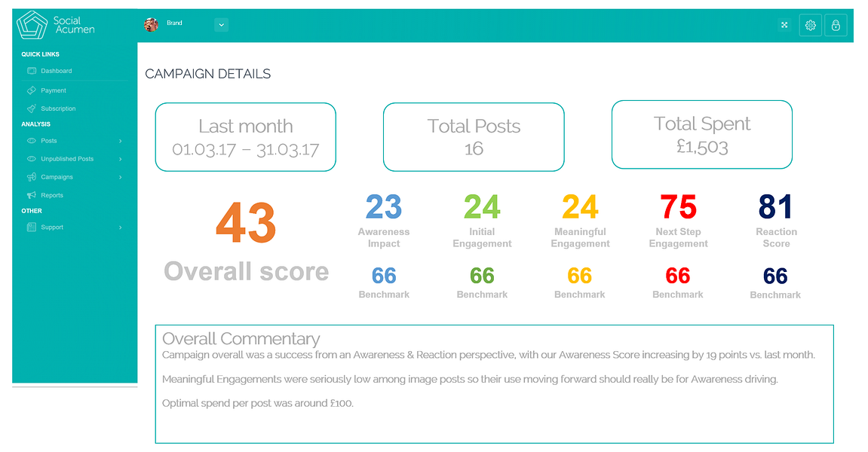The width and height of the screenshot is (868, 452).
Task: Click the Last month date range card
Action: point(246,137)
